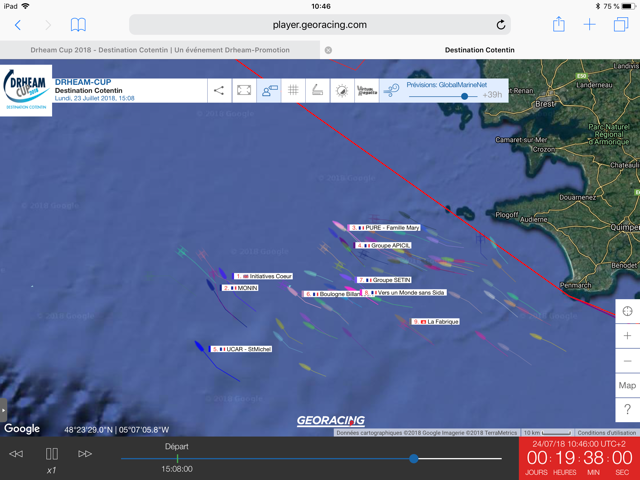Viewport: 640px width, 480px height.
Task: Select the Destination Cotentin tab
Action: click(480, 50)
